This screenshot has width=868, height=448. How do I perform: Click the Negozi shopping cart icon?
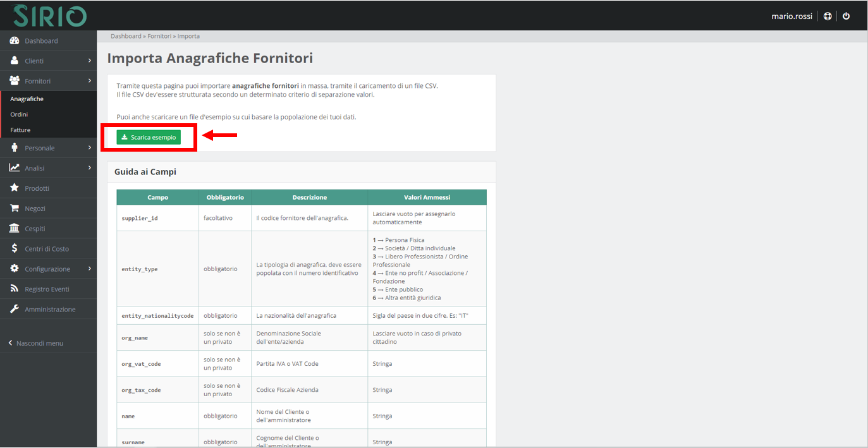pos(14,209)
